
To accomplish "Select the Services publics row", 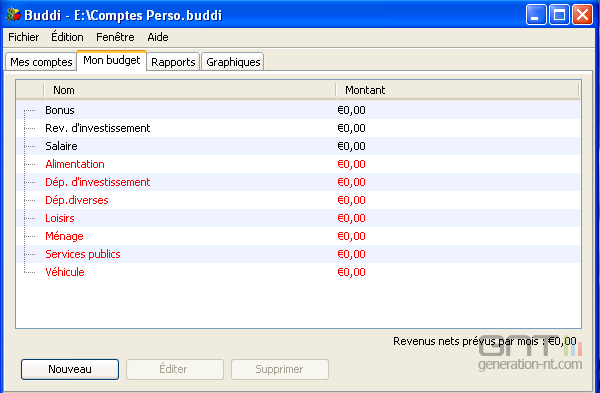I will [298, 254].
